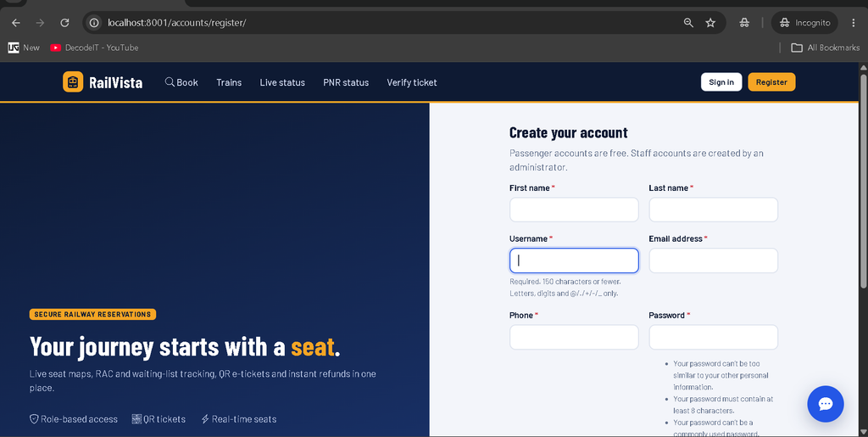The height and width of the screenshot is (437, 868).
Task: Open the New bookmark shortcut
Action: (24, 48)
